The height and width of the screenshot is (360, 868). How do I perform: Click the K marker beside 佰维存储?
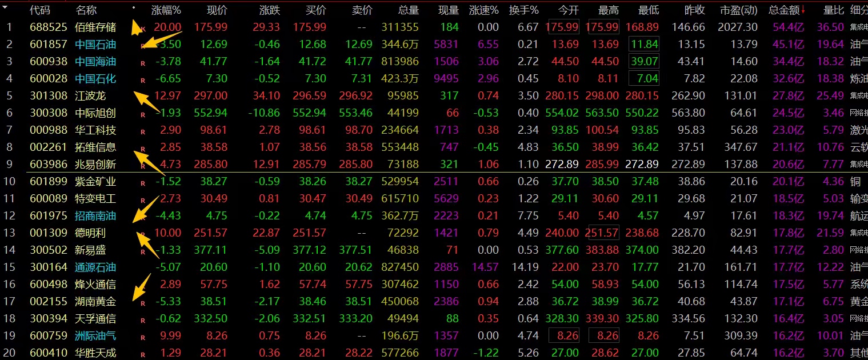point(143,29)
